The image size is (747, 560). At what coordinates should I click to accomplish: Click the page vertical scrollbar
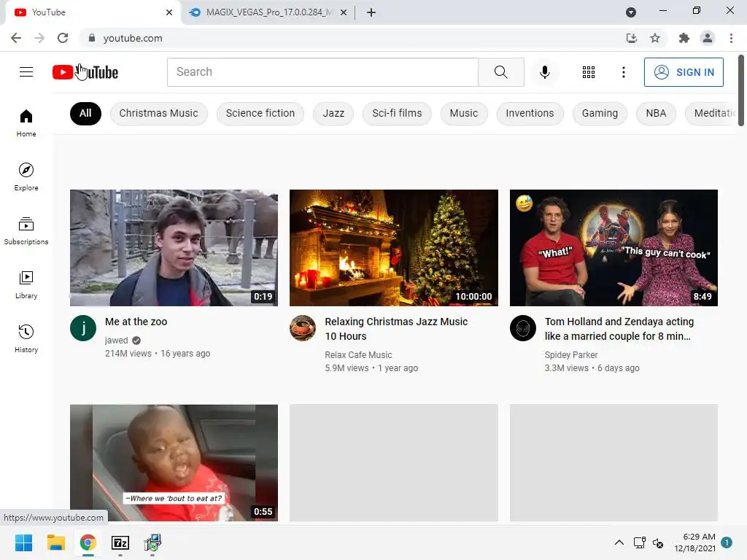tap(741, 90)
